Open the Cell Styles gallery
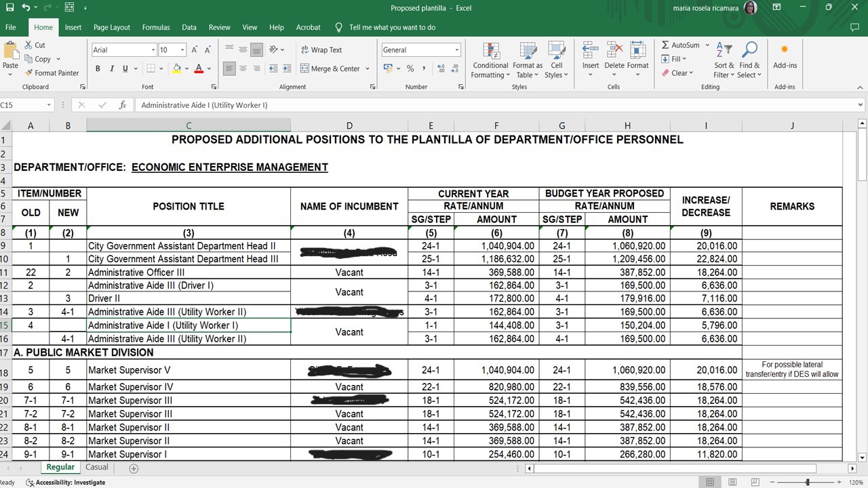This screenshot has height=488, width=868. point(557,61)
